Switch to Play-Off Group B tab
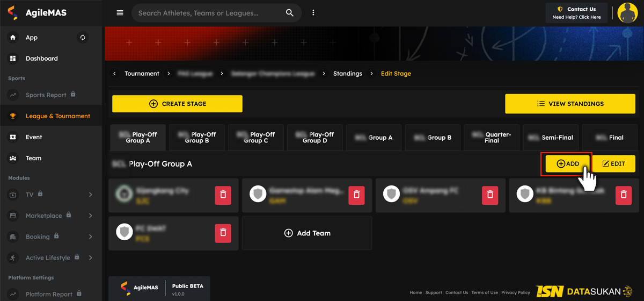Screen dimensions: 644x301 pos(197,138)
